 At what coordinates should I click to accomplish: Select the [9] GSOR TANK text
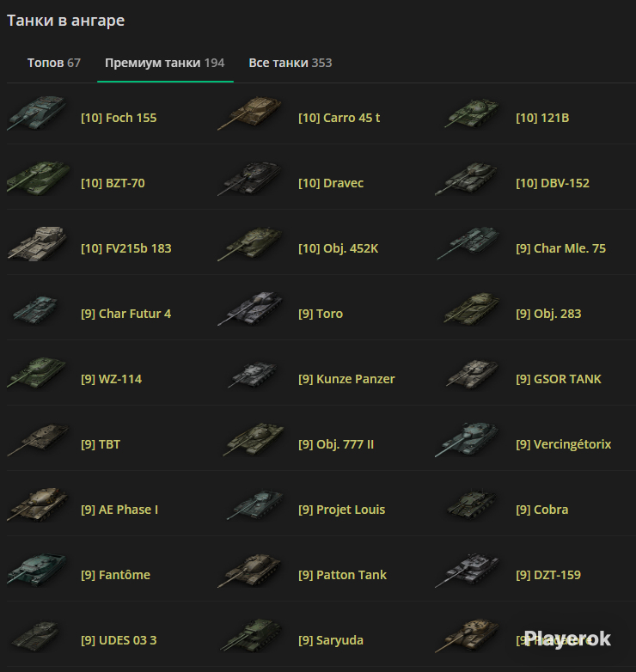[559, 379]
